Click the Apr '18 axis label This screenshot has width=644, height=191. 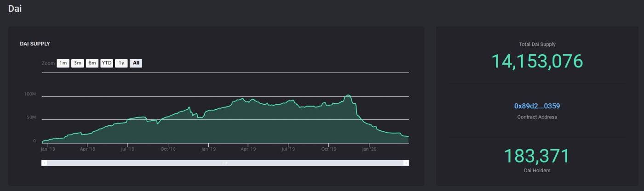tap(87, 149)
